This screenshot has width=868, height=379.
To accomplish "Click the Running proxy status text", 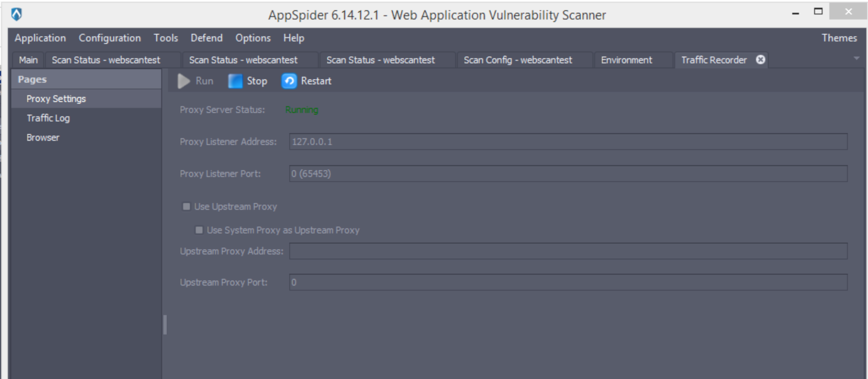I will 302,110.
